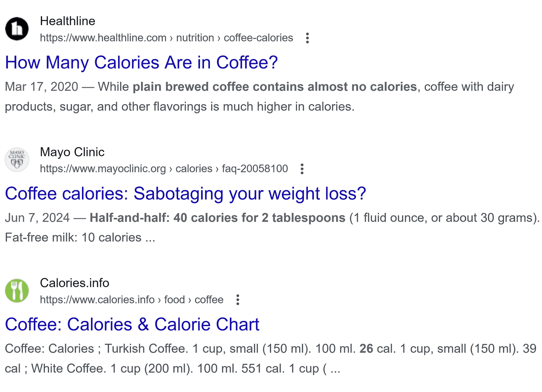Click the 'coffee' breadcrumb segment under Calories.info

coord(209,300)
